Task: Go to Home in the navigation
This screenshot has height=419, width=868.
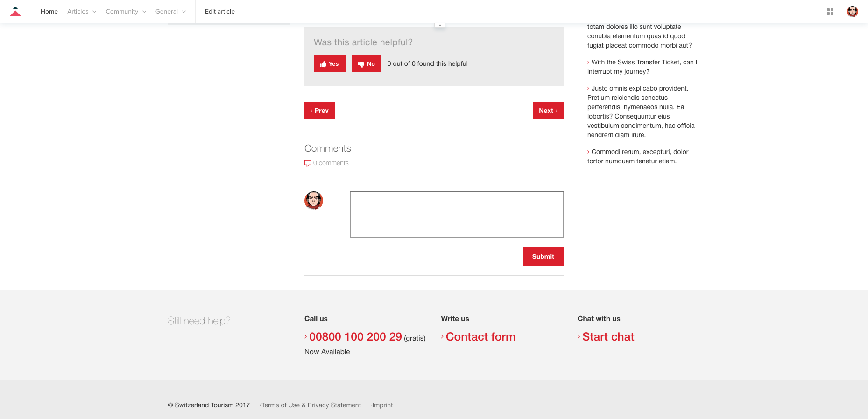Action: pyautogui.click(x=49, y=12)
